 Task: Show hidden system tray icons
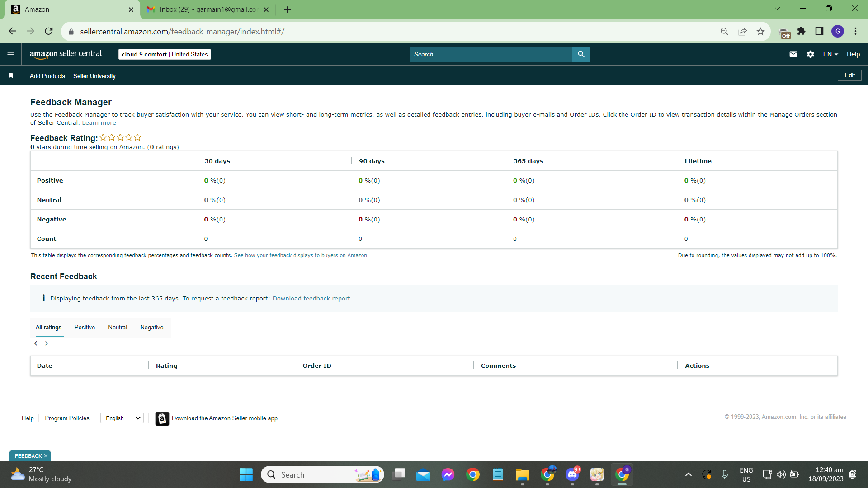click(688, 474)
